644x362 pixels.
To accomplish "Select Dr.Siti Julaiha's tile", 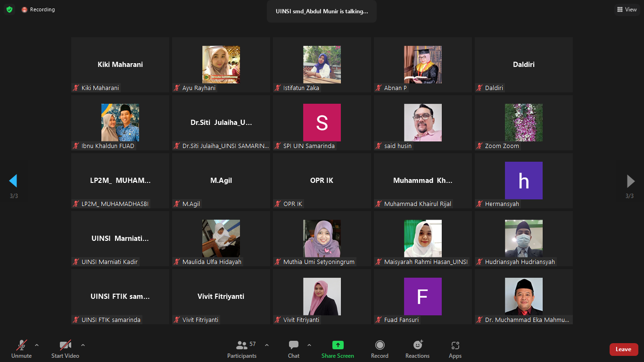I will tap(221, 123).
